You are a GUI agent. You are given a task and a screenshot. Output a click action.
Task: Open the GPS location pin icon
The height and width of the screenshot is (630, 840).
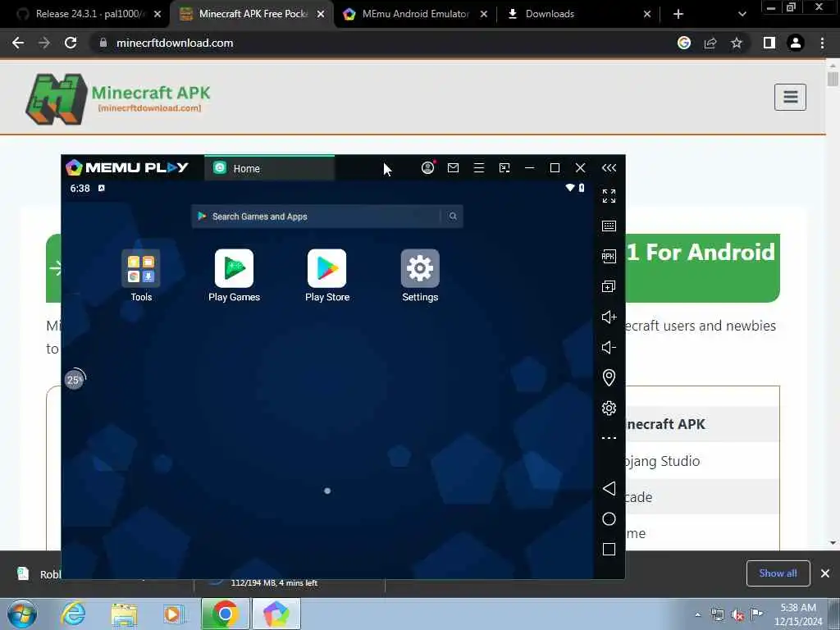click(x=609, y=377)
